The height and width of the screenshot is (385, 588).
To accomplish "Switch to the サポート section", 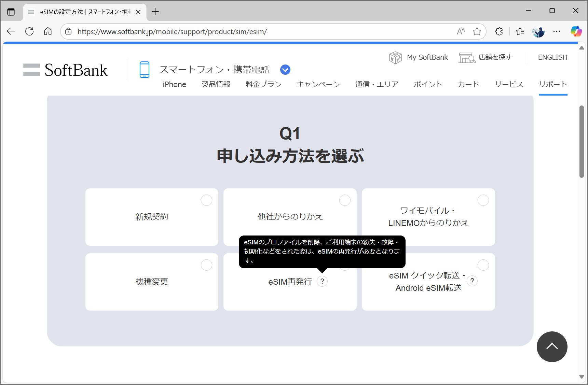I will coord(552,84).
